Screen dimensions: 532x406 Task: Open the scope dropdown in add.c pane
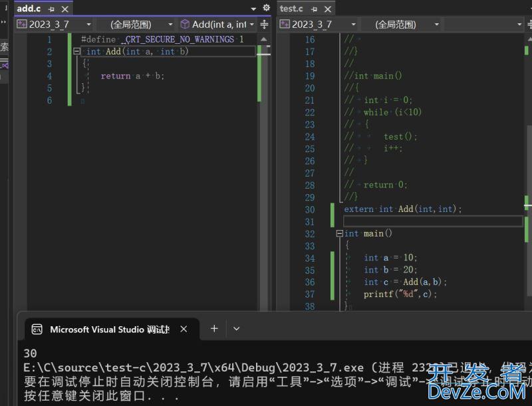click(x=136, y=25)
